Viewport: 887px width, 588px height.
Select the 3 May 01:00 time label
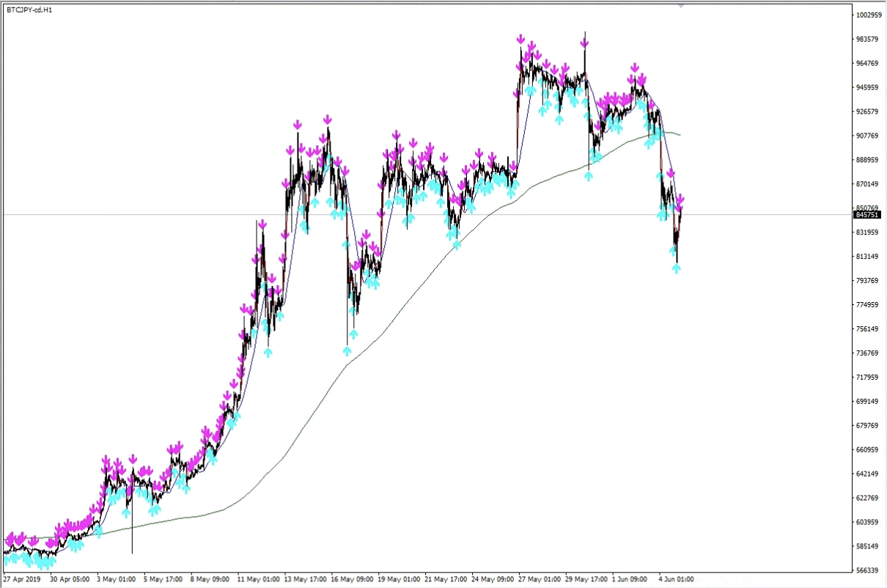116,580
